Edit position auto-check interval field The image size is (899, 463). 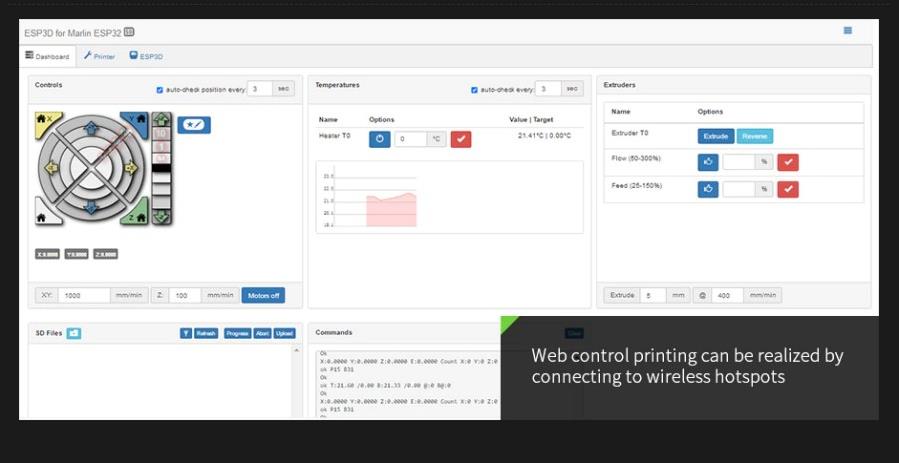260,89
